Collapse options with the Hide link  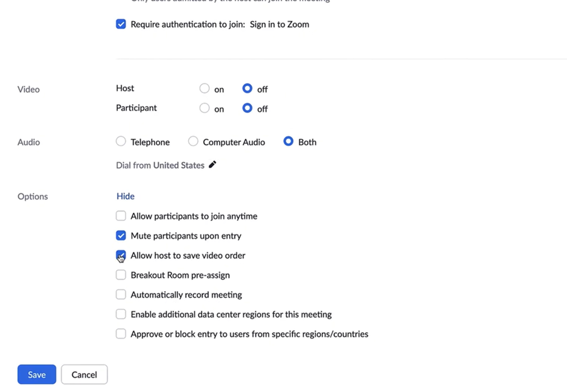pos(125,196)
